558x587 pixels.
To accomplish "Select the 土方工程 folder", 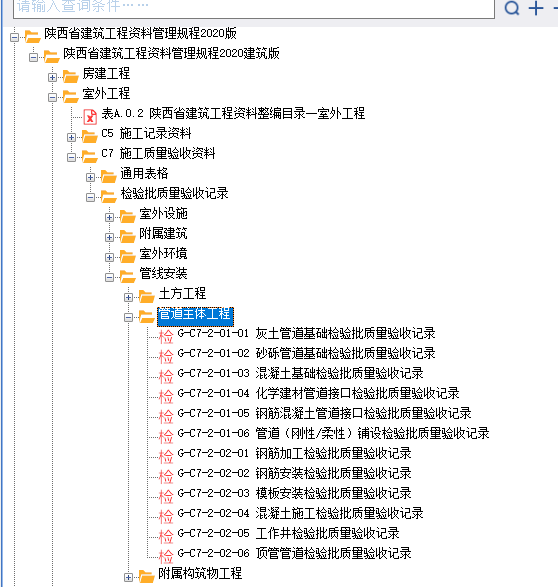I will coord(182,294).
